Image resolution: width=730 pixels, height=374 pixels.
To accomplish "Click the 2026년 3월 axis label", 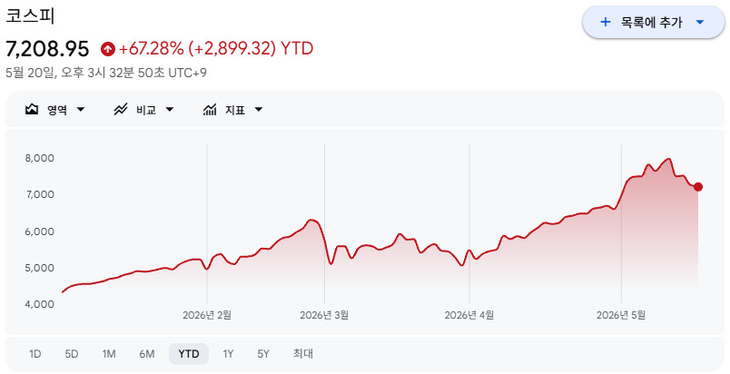I will [x=324, y=315].
